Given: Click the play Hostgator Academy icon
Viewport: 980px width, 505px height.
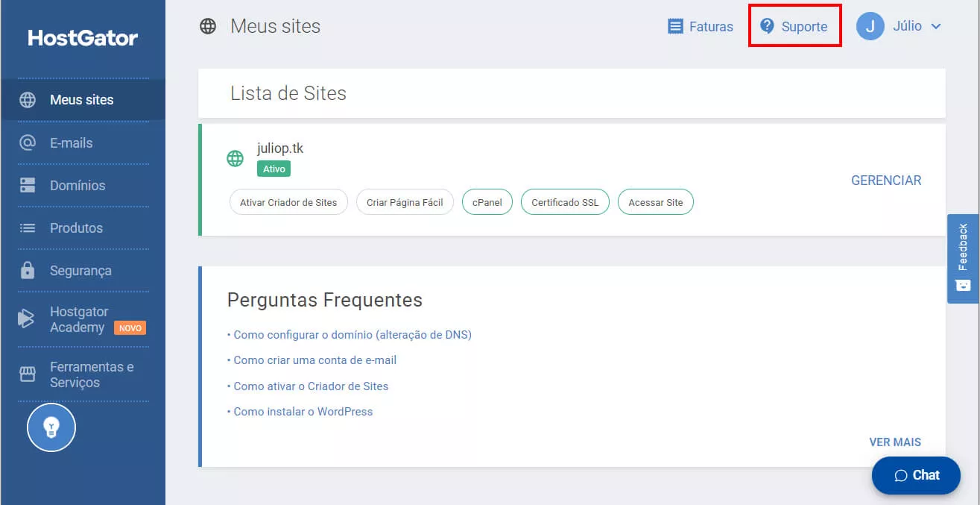Looking at the screenshot, I should (x=26, y=319).
